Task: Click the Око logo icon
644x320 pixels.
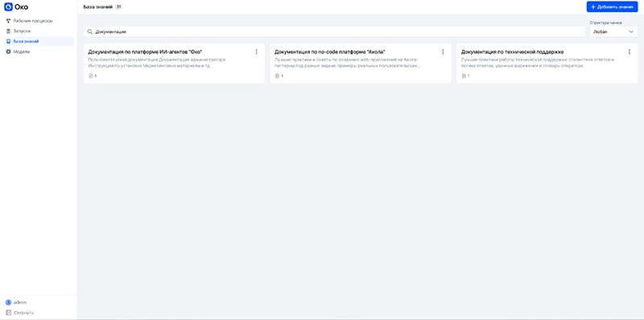Action: point(8,7)
